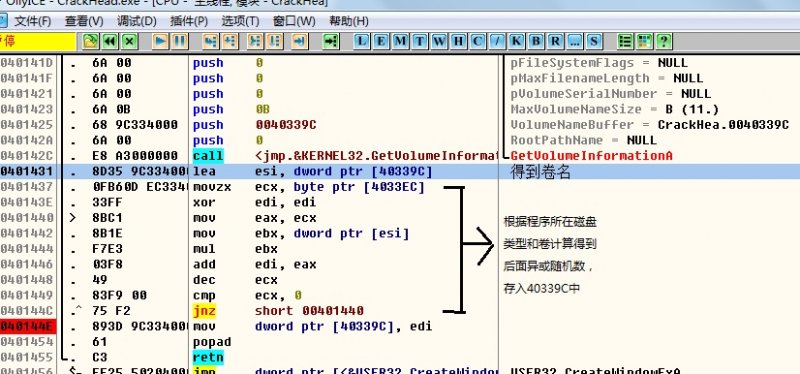Click the Help question mark icon
The width and height of the screenshot is (800, 374).
663,41
